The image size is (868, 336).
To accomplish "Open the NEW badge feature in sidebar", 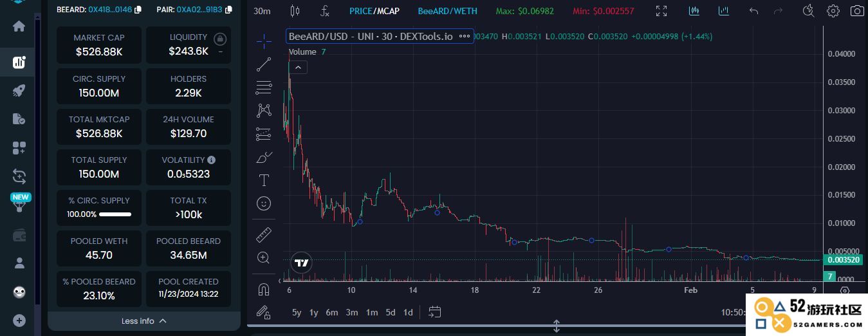I will click(x=21, y=202).
